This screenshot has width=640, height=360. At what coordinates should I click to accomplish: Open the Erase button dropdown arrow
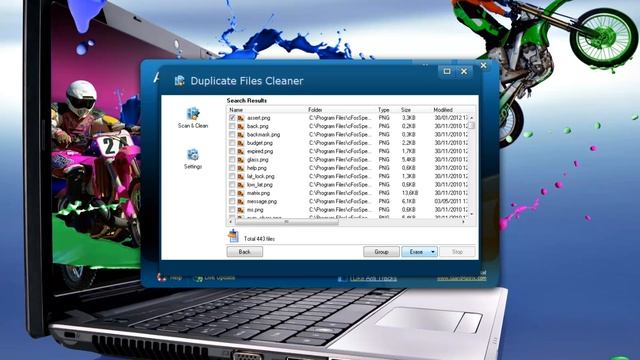pyautogui.click(x=433, y=252)
